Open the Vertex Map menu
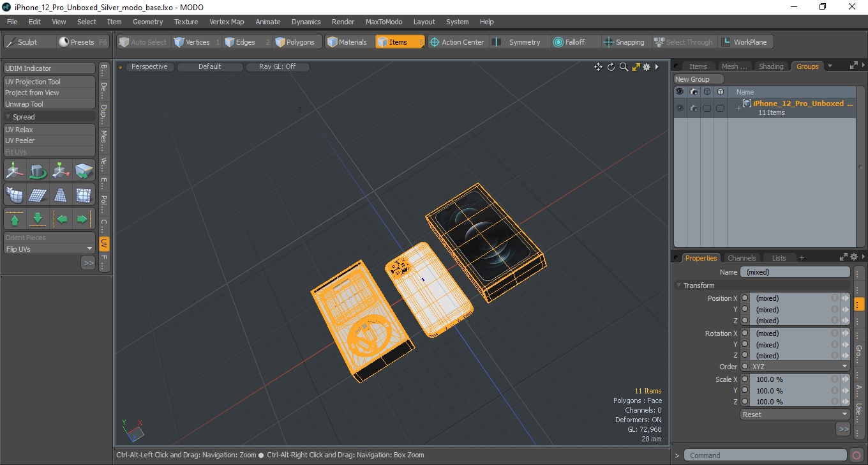Image resolution: width=868 pixels, height=465 pixels. tap(227, 22)
